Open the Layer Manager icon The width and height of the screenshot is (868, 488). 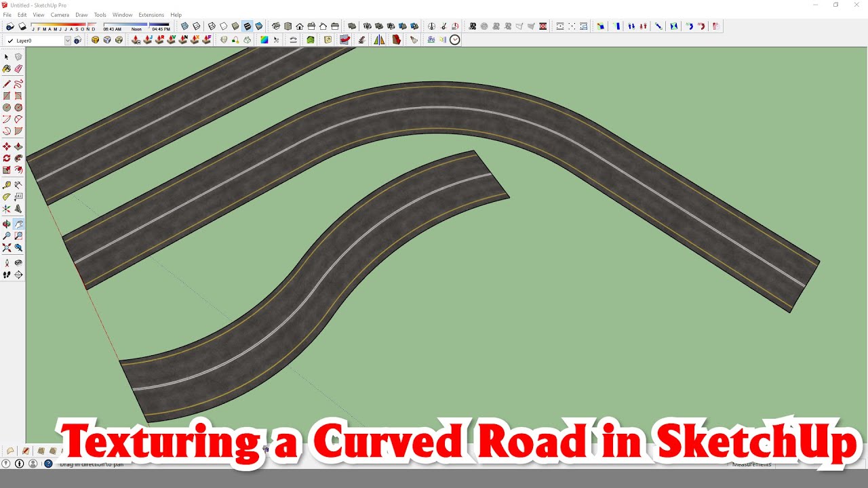click(x=77, y=41)
